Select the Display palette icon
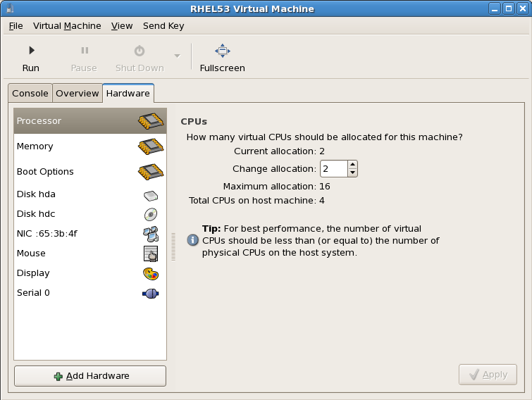Screen dimensions: 532x400 (151, 273)
